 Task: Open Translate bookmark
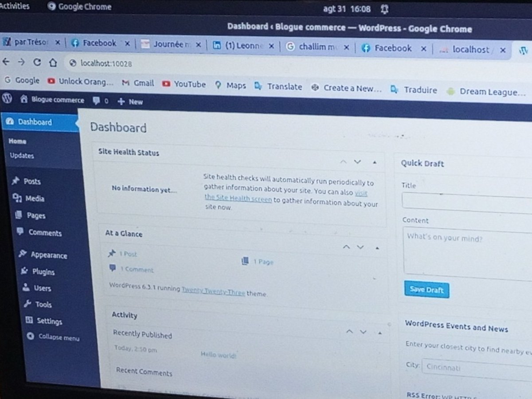coord(278,86)
